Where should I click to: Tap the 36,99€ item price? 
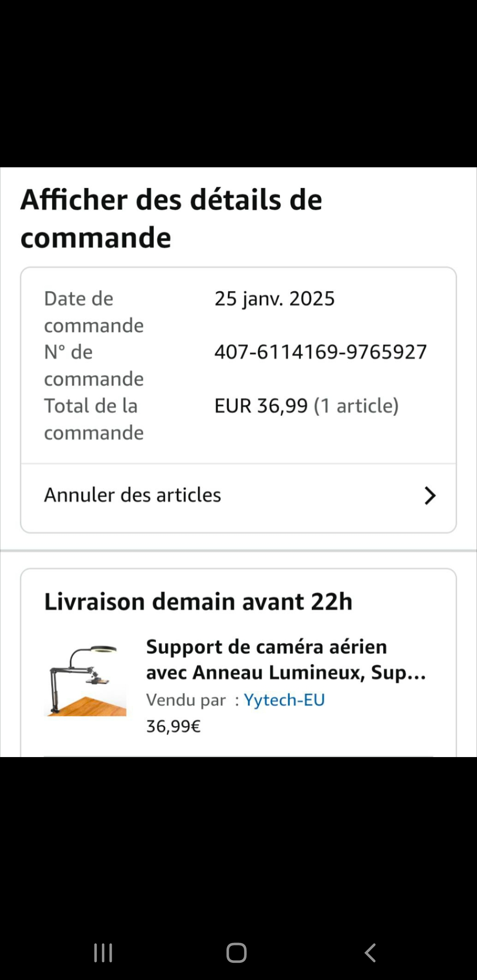173,726
